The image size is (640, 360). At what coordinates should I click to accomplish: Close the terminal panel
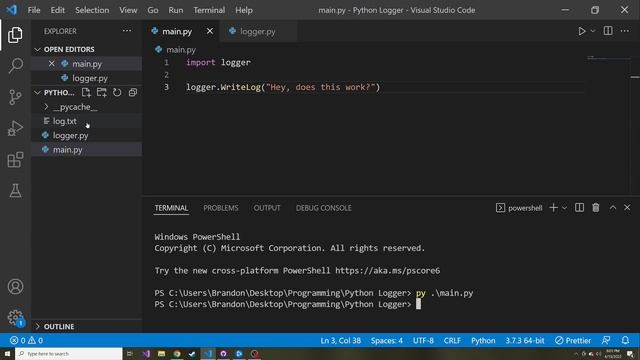point(627,208)
